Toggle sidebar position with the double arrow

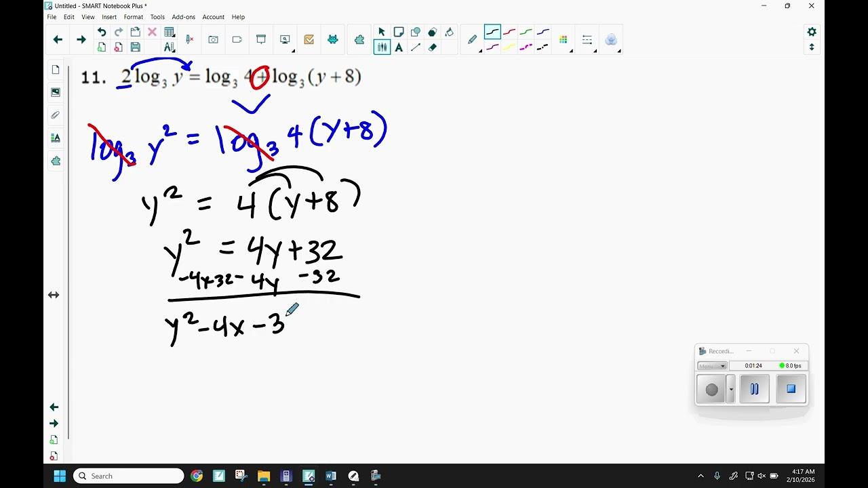[54, 295]
